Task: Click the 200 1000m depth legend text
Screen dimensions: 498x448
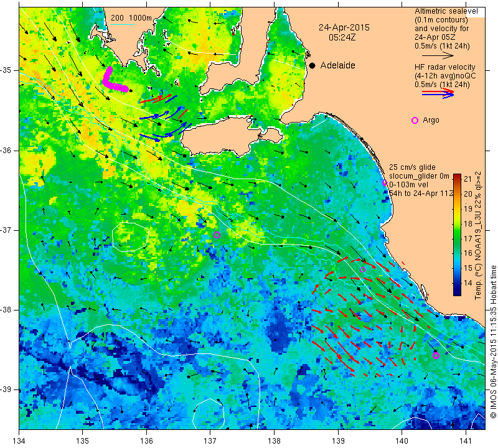Action: point(131,18)
